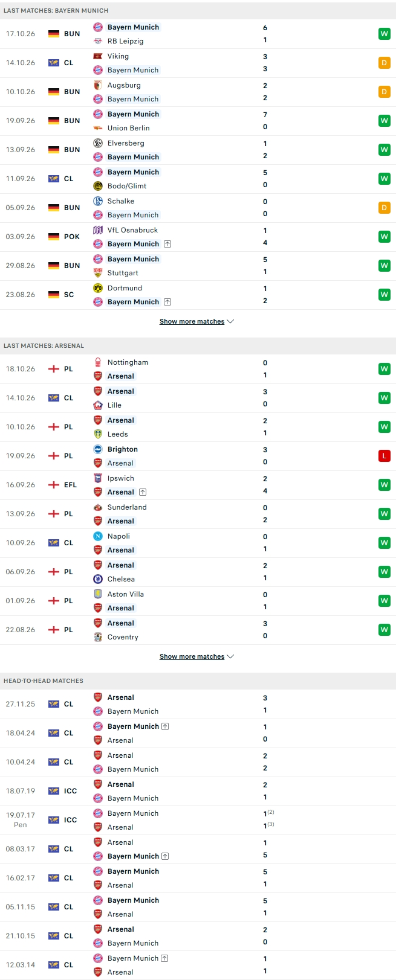
Task: Click the Union Berlin team logo
Action: point(98,128)
